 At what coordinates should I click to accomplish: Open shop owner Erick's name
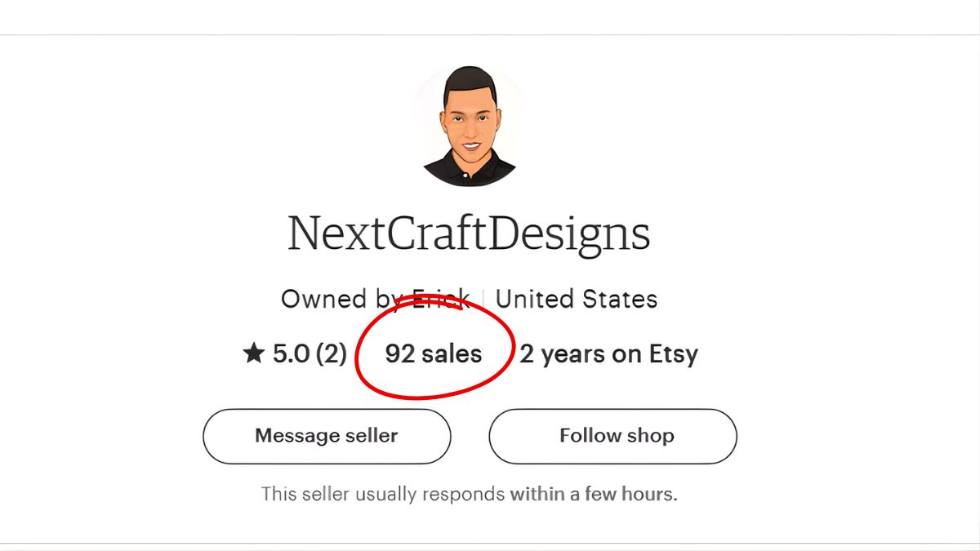pyautogui.click(x=441, y=299)
